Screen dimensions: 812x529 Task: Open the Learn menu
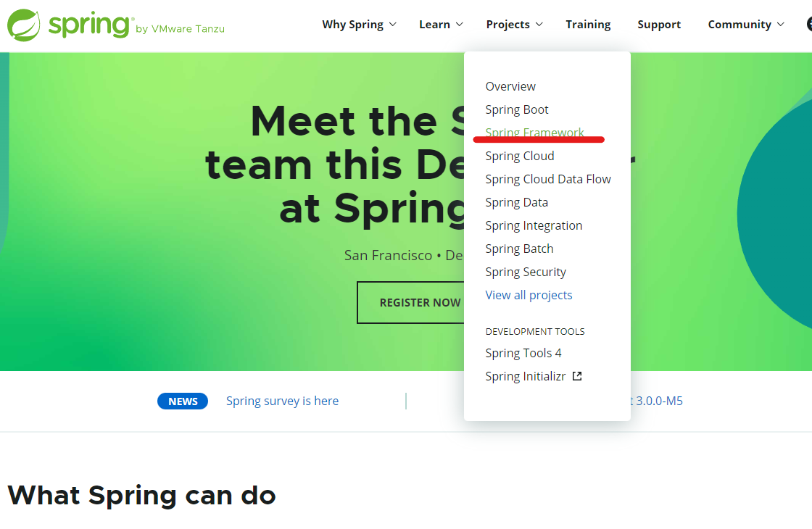(x=434, y=25)
